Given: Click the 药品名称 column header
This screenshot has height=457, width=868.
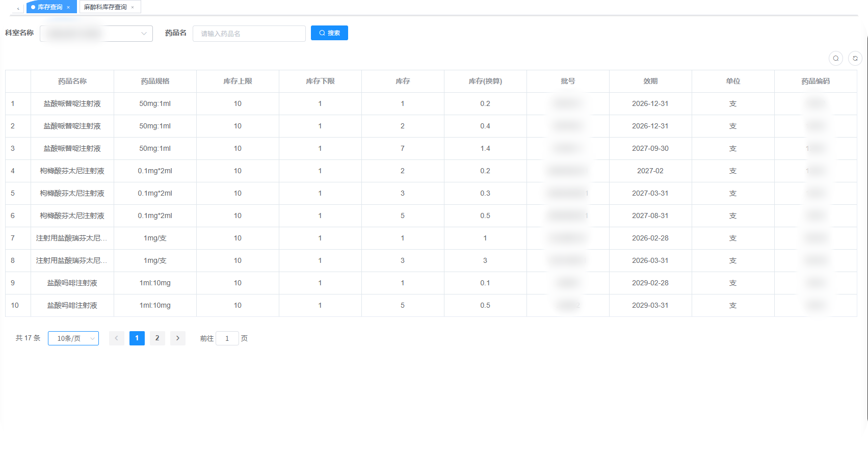Looking at the screenshot, I should pyautogui.click(x=72, y=82).
